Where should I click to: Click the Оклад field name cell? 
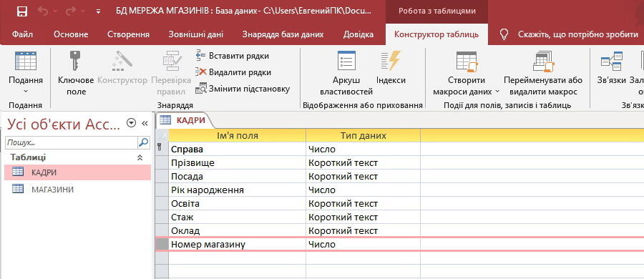[x=238, y=230]
